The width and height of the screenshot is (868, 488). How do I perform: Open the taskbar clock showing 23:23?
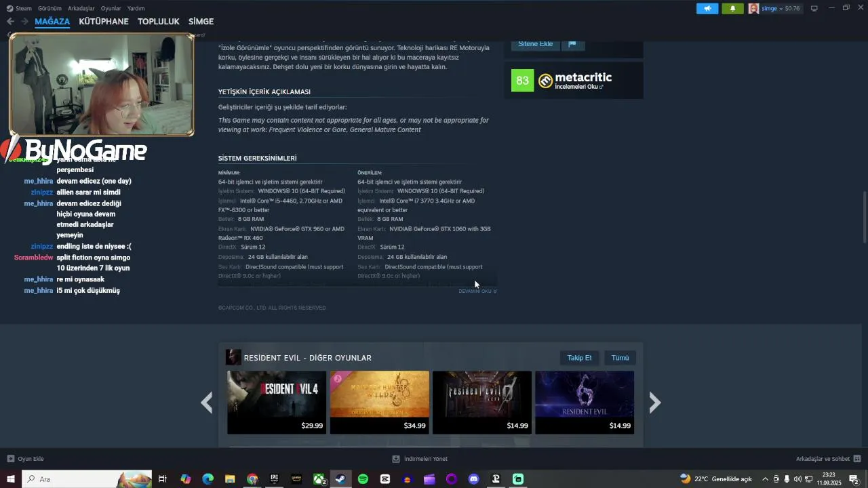[829, 479]
